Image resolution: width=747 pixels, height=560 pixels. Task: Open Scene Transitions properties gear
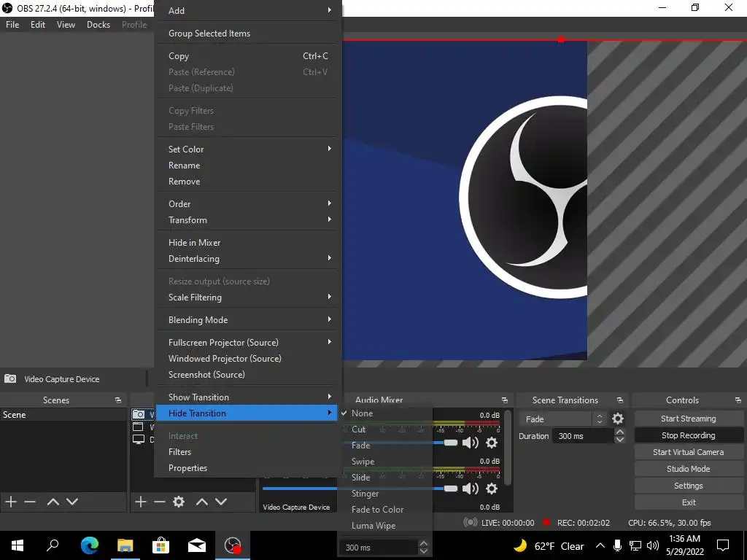[x=618, y=419]
